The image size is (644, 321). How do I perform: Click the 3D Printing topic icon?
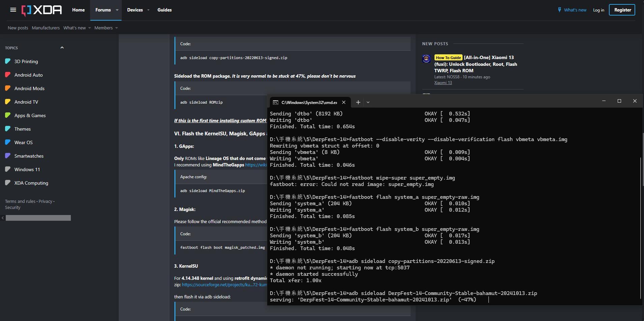tap(8, 61)
